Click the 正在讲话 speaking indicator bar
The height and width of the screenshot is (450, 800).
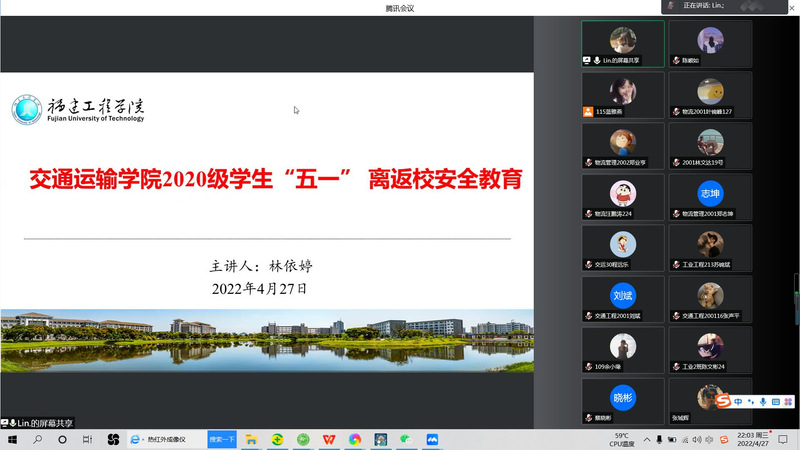pos(724,6)
